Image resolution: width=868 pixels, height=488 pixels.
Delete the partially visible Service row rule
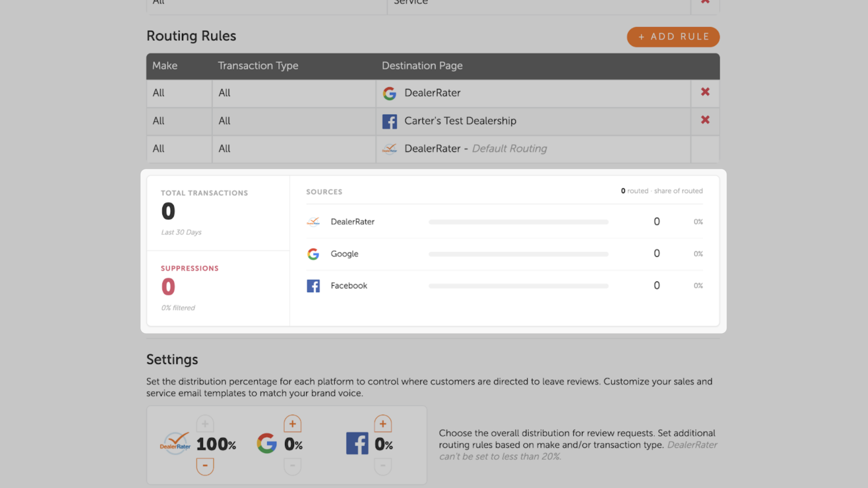705,2
